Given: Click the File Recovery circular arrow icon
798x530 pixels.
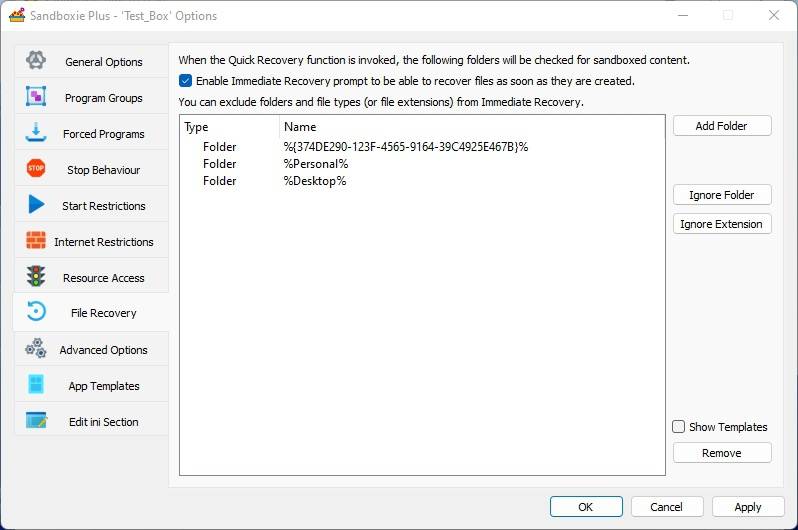Looking at the screenshot, I should 36,312.
